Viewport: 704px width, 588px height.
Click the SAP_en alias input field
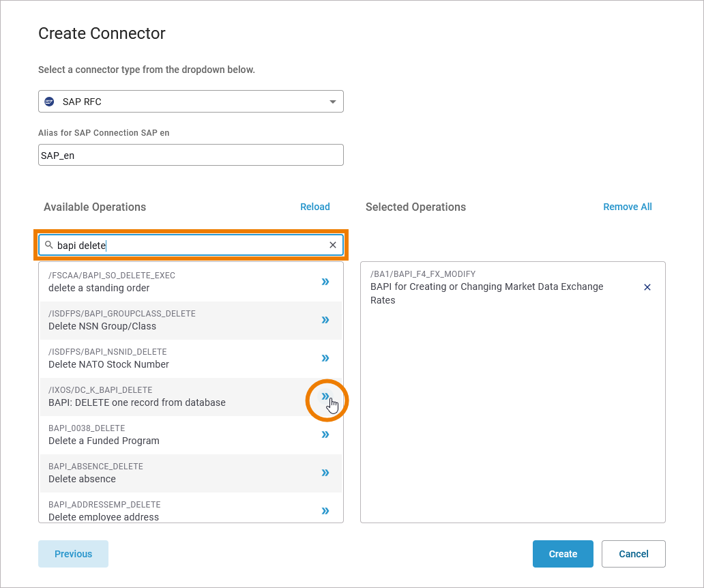(x=190, y=155)
